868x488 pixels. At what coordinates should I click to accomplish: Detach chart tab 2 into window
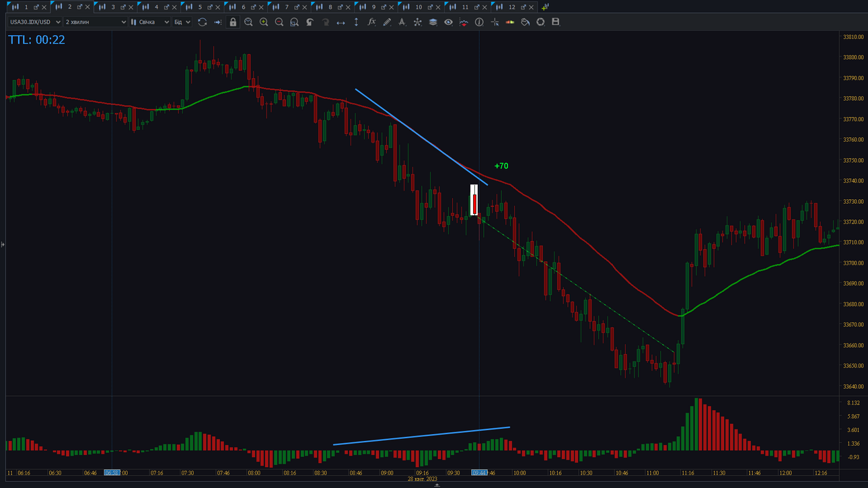[79, 7]
